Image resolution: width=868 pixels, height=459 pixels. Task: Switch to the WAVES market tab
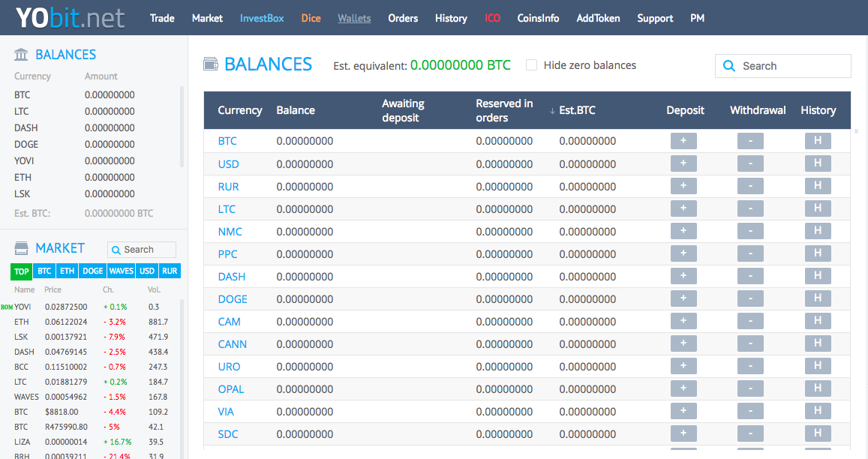[x=122, y=271]
